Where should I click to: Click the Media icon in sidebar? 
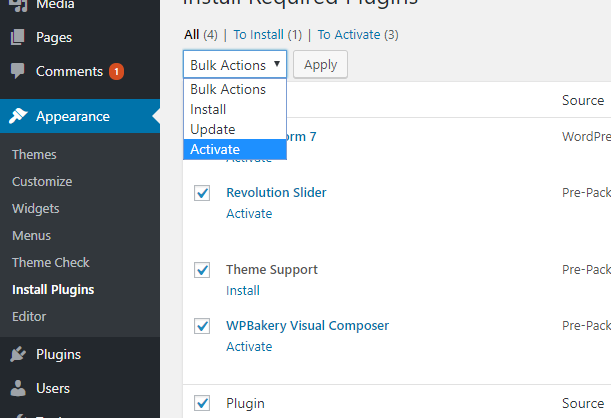pyautogui.click(x=18, y=5)
